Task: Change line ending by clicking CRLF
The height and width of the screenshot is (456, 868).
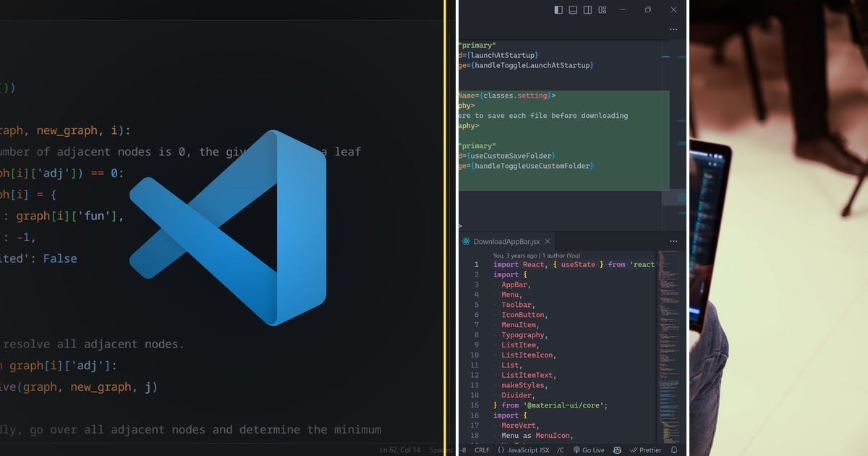Action: point(482,449)
